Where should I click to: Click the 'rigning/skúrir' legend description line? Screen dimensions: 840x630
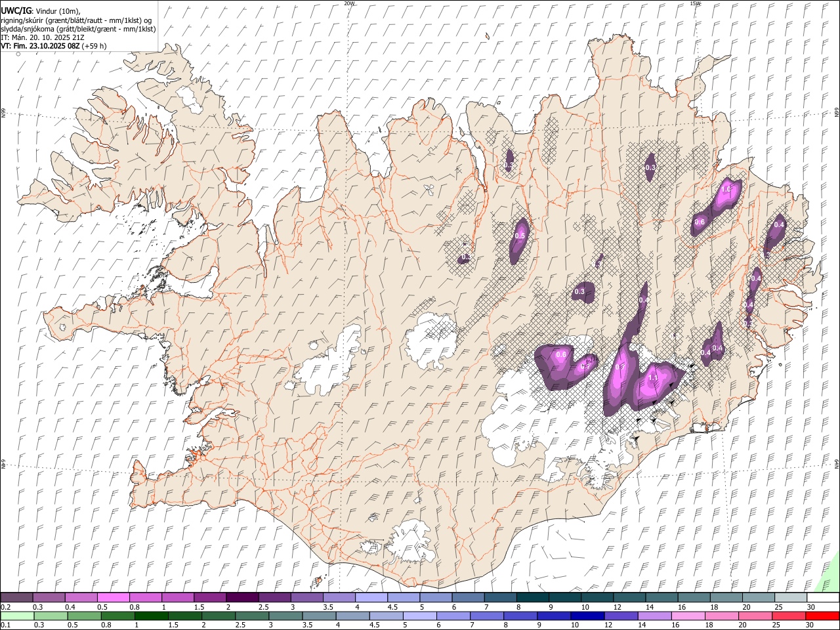pos(76,20)
